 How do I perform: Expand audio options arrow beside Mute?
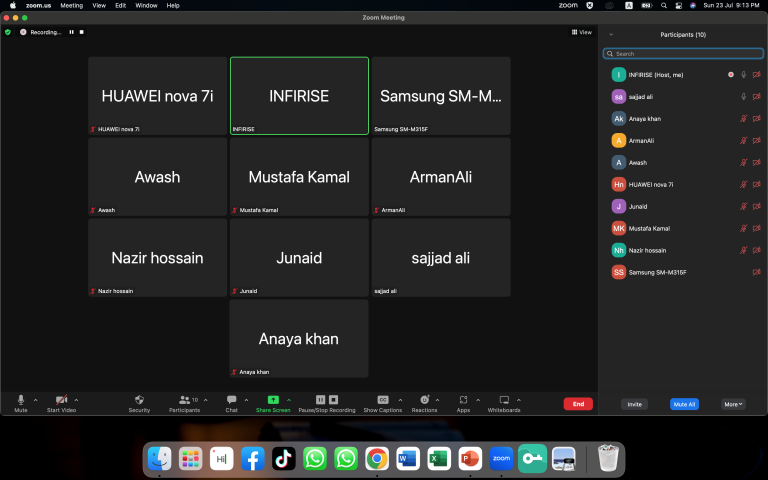pos(35,400)
